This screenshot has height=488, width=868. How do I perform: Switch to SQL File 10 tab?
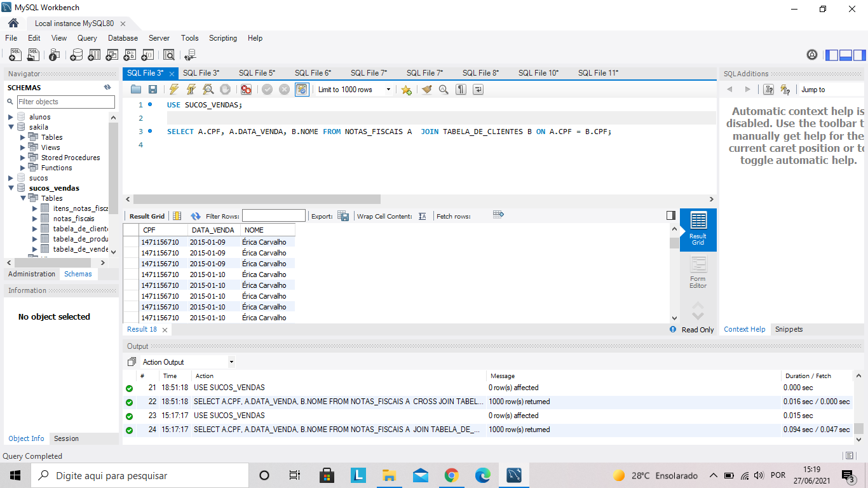tap(538, 73)
